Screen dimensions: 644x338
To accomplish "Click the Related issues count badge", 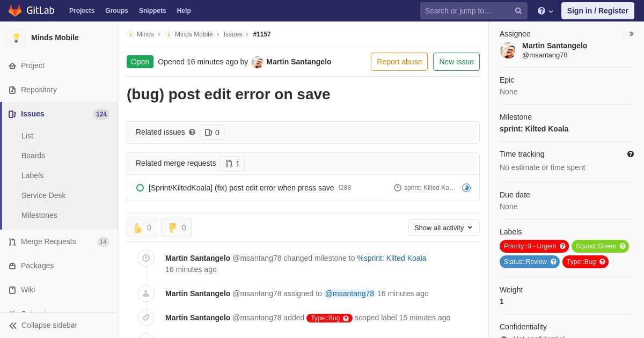I will (212, 133).
